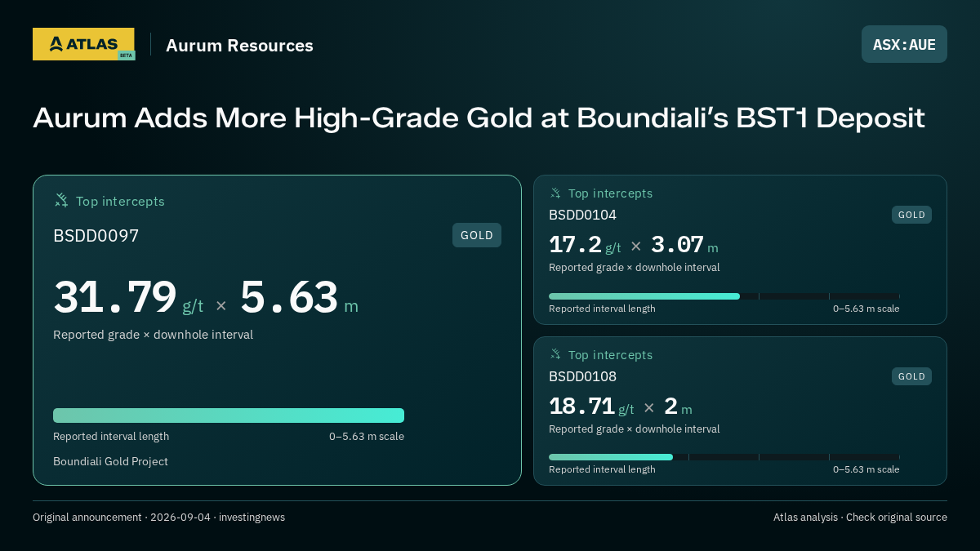
Task: Click the Atlas logo badge
Action: coord(83,44)
